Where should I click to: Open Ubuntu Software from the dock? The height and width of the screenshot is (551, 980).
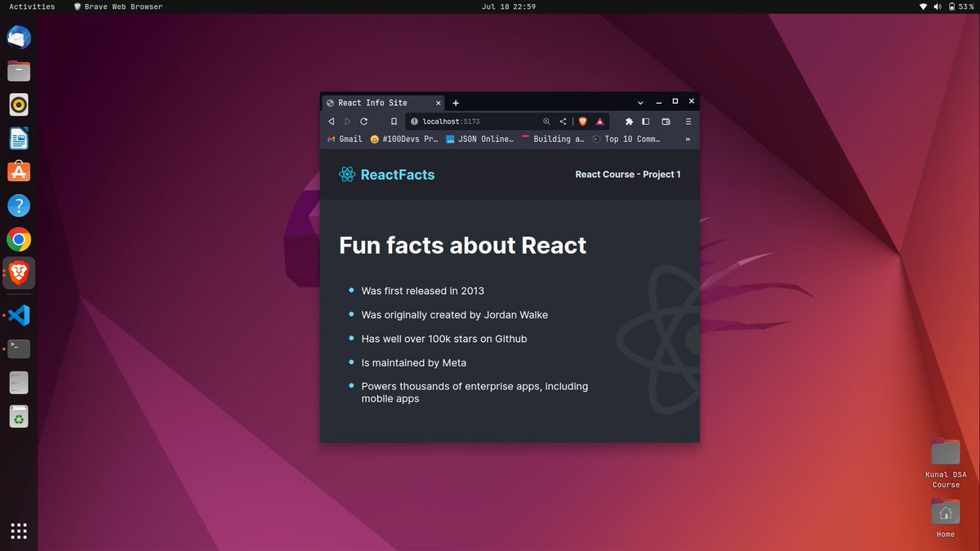point(19,171)
